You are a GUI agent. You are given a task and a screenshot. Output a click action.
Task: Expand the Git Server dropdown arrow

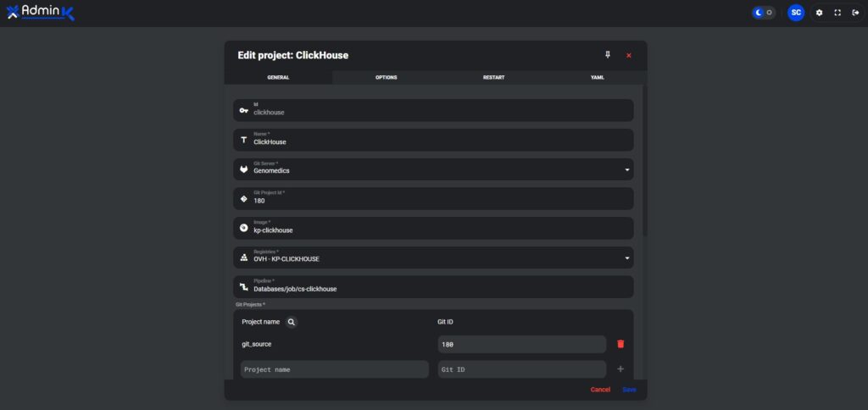tap(627, 170)
